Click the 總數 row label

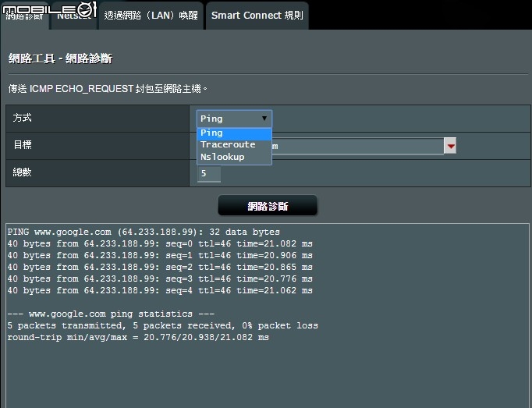pyautogui.click(x=22, y=172)
